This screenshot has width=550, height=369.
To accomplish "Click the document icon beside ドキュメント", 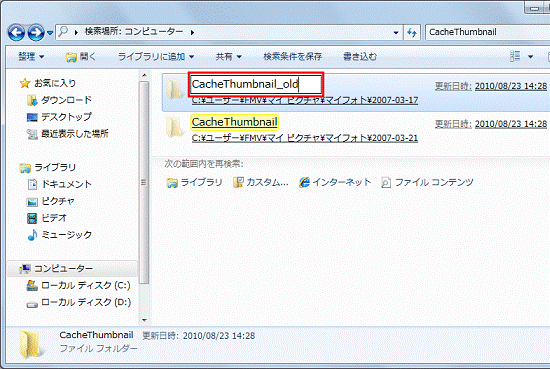I will point(32,184).
